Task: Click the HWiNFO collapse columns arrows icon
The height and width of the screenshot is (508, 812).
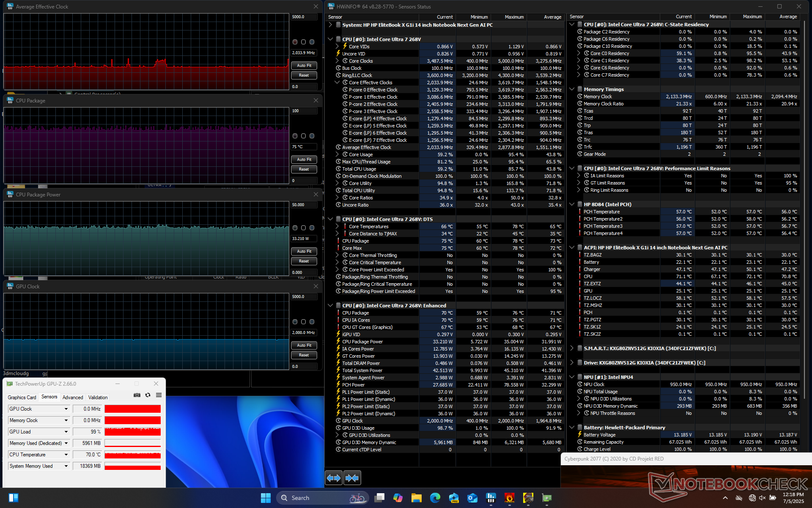Action: tap(352, 478)
